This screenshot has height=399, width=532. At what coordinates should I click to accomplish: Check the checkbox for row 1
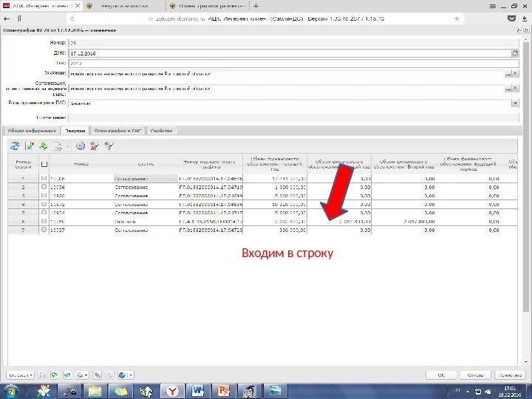click(44, 178)
